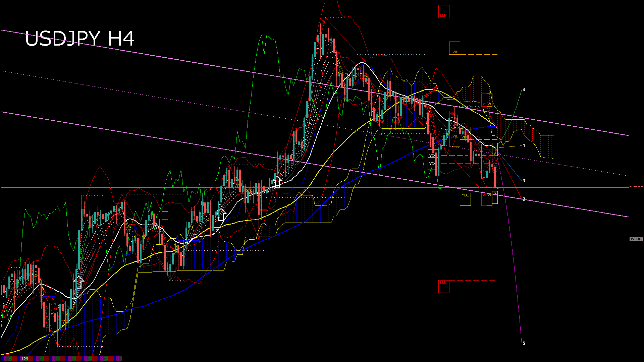Select the LMH level box
Image resolution: width=644 pixels, height=362 pixels.
click(444, 12)
